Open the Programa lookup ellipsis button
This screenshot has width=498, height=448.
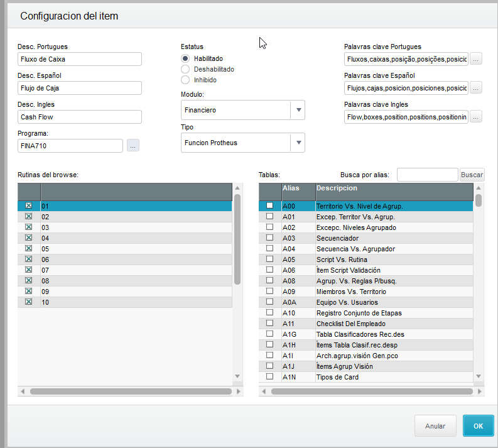[133, 146]
